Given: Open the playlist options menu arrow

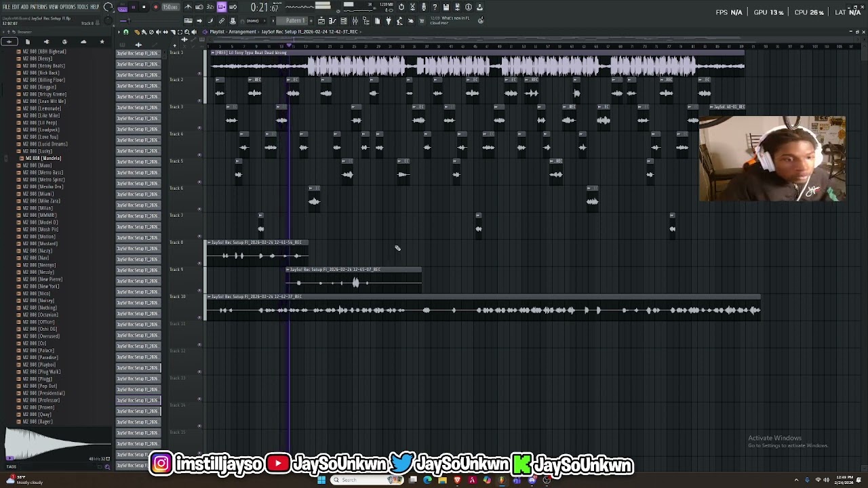Looking at the screenshot, I should click(x=119, y=32).
